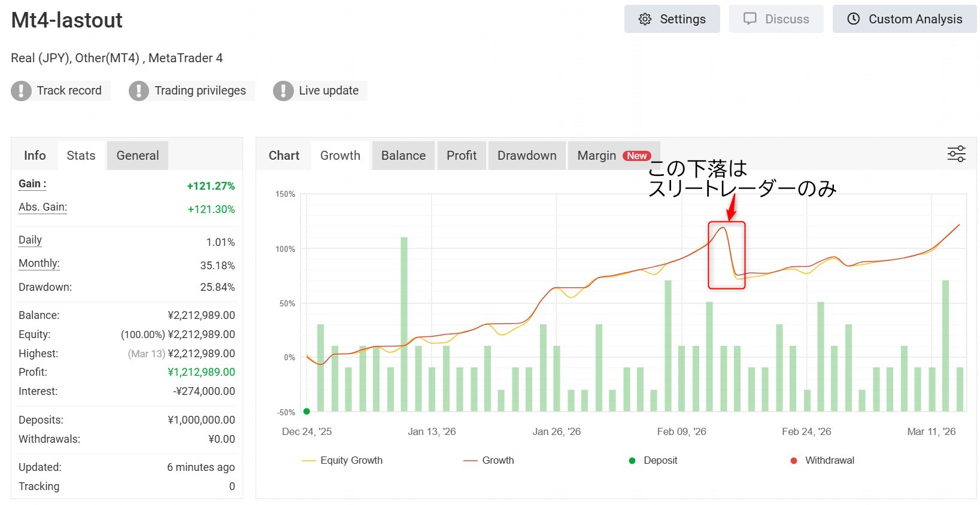Open chart filter sliders icon

pos(956,154)
